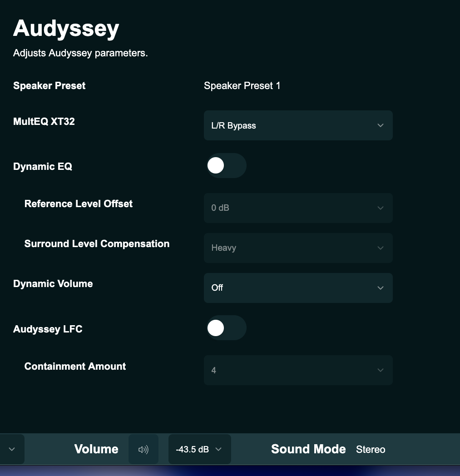Click 'Adjusts Audyssey parameters.' description

pos(80,53)
